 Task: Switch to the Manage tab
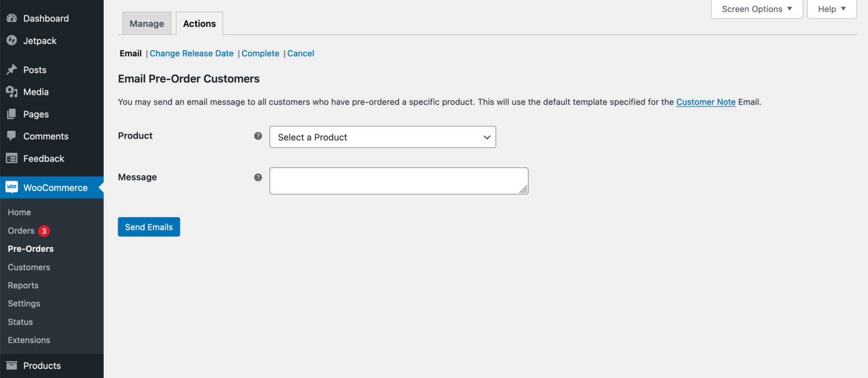(146, 23)
